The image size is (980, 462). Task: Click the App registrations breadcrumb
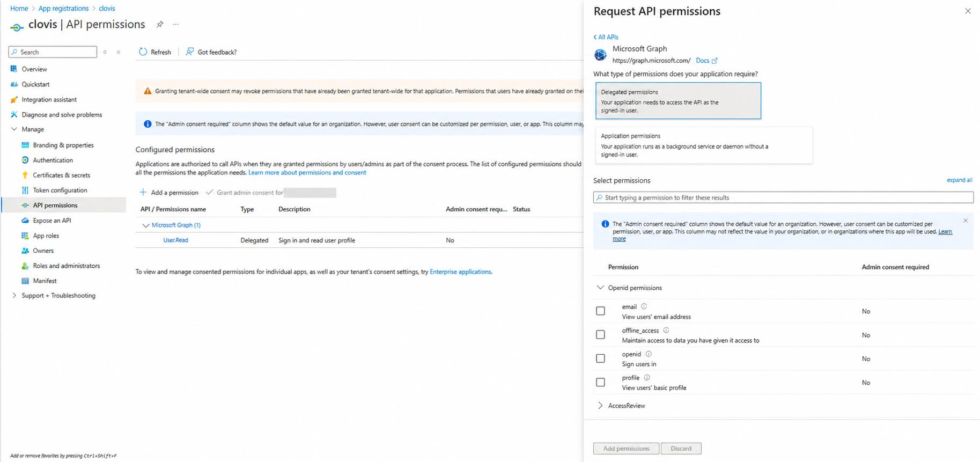pyautogui.click(x=63, y=8)
